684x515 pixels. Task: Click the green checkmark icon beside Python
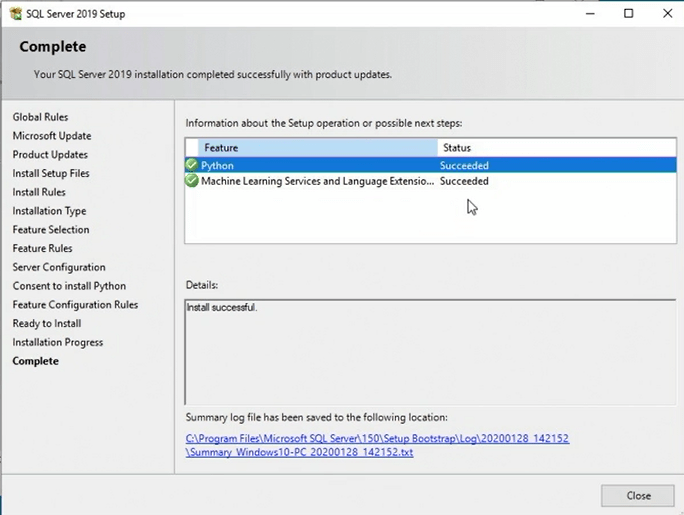coord(192,165)
